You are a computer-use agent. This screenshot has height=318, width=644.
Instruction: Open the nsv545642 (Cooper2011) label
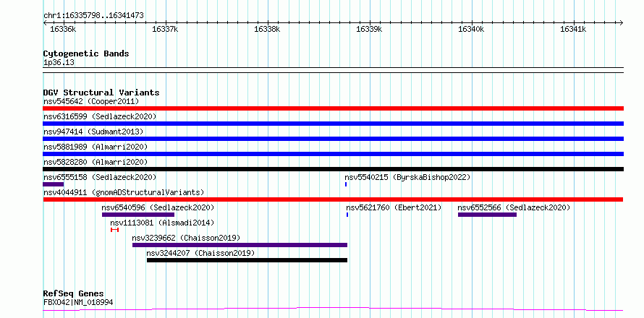click(x=91, y=101)
